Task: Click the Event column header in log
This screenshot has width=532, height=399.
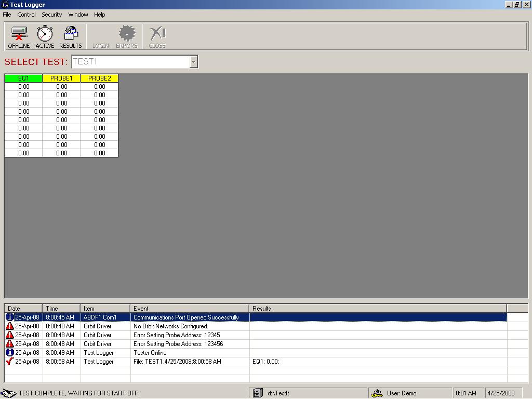Action: pos(190,309)
